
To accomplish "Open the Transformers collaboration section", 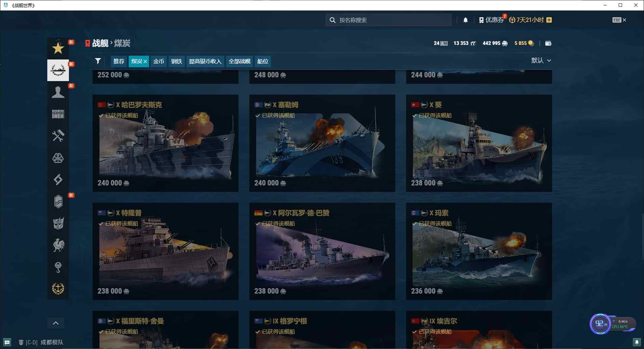I will click(58, 224).
